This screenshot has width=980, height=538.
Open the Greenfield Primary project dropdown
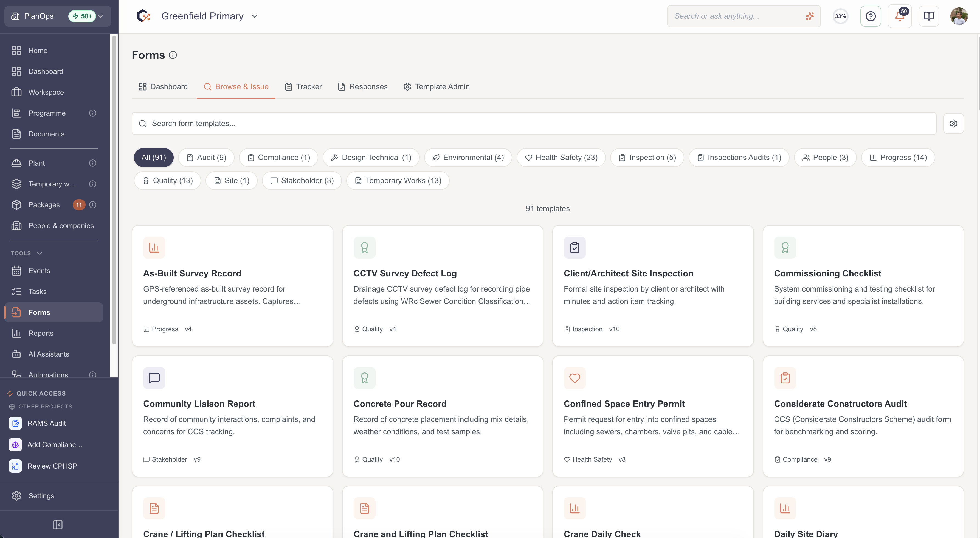255,16
